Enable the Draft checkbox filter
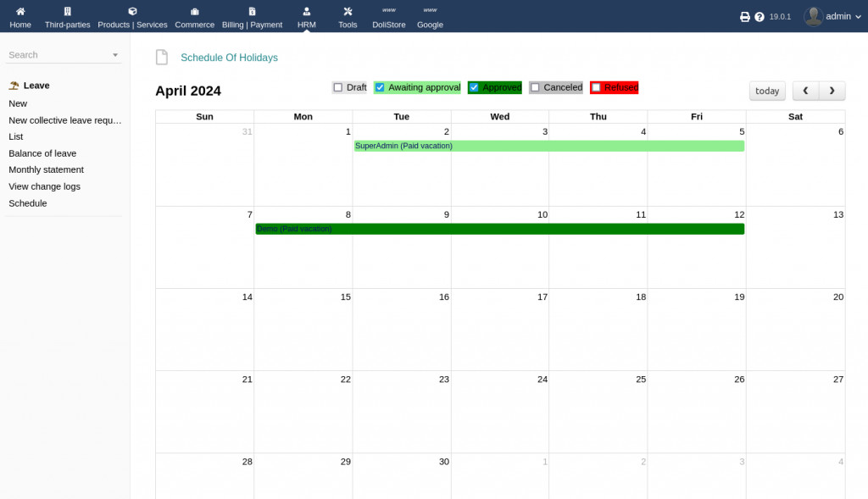This screenshot has height=499, width=868. point(338,87)
